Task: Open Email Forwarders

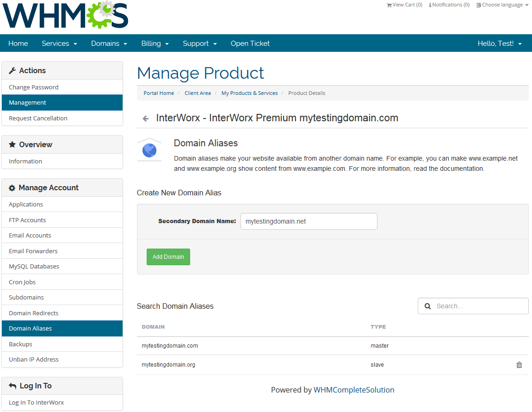Action: click(62, 251)
